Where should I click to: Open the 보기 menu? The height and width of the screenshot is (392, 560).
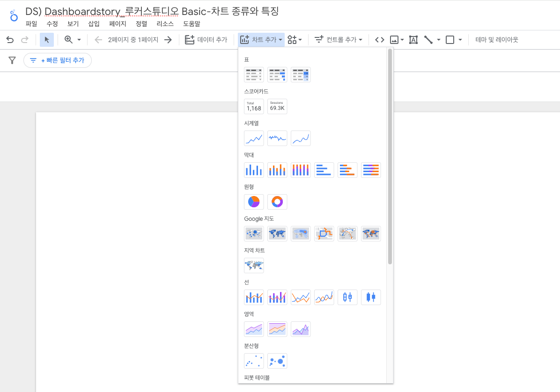73,24
